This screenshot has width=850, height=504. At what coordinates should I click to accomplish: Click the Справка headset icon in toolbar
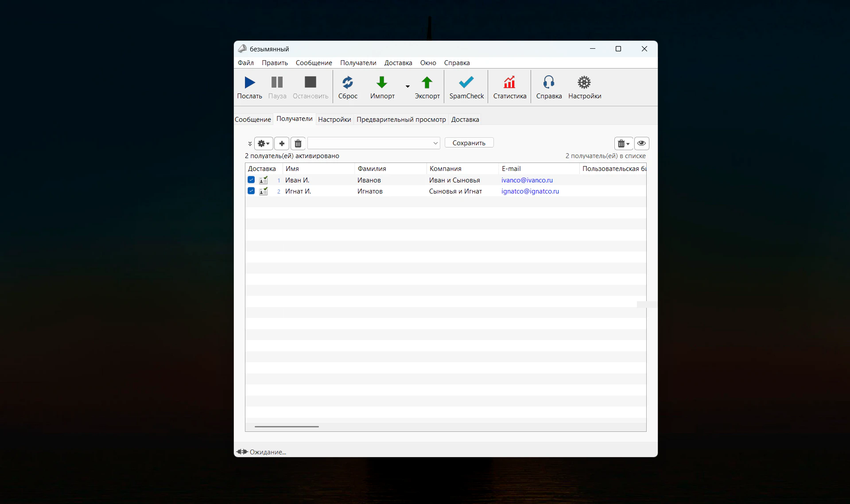pyautogui.click(x=549, y=82)
